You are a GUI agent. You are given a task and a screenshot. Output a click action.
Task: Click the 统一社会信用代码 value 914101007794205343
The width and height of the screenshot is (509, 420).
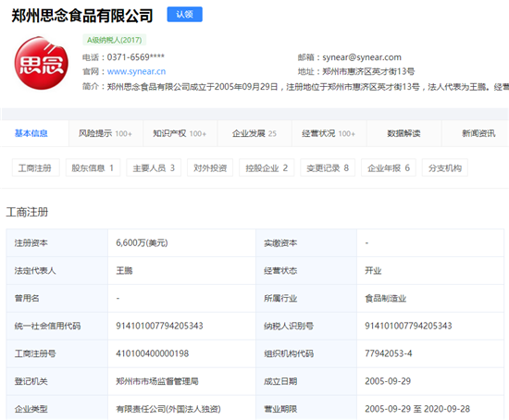(x=159, y=326)
